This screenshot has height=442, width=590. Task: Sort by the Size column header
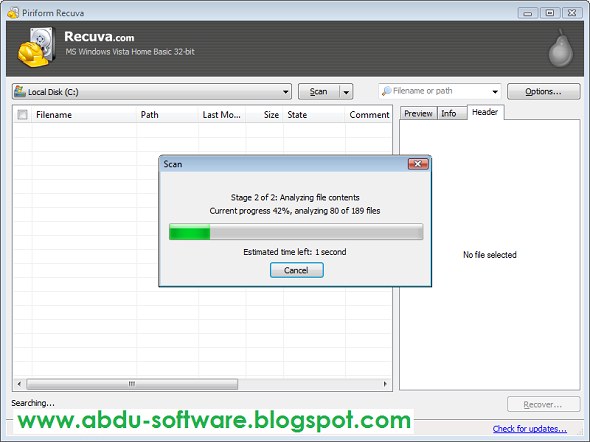click(264, 115)
